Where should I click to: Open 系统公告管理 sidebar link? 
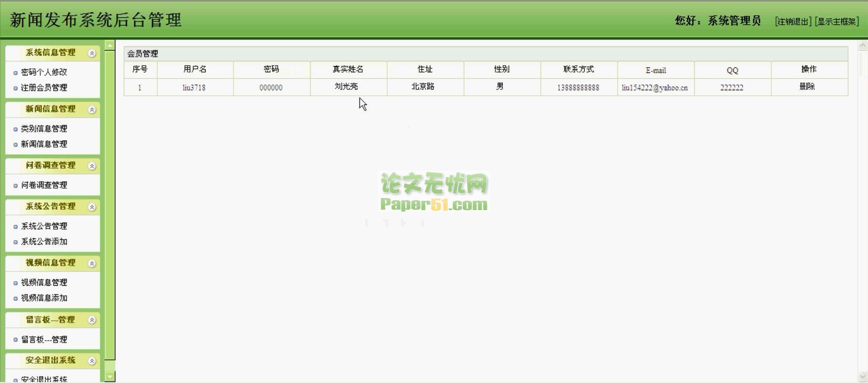click(44, 226)
